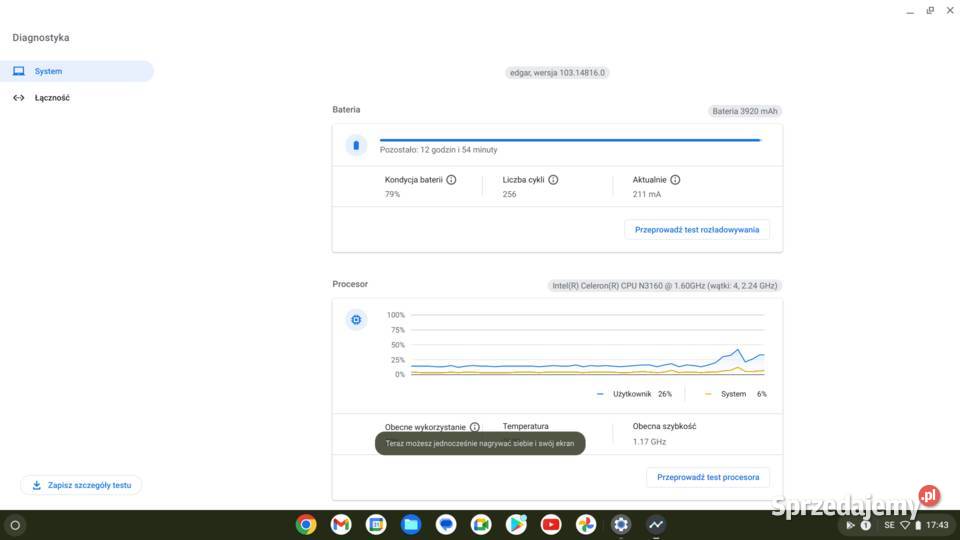960x540 pixels.
Task: Open the Łączność section in the sidebar
Action: (77, 97)
